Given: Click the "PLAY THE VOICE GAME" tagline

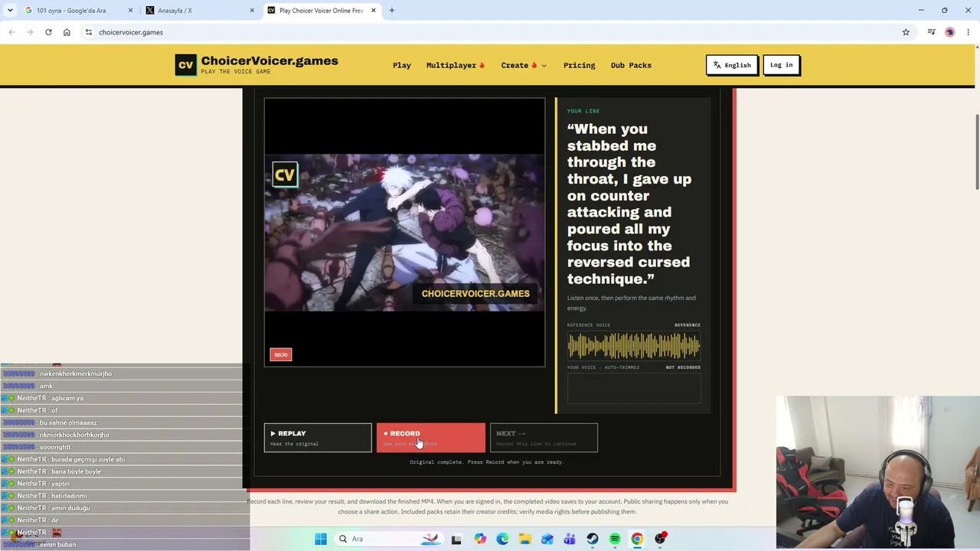Looking at the screenshot, I should click(236, 72).
